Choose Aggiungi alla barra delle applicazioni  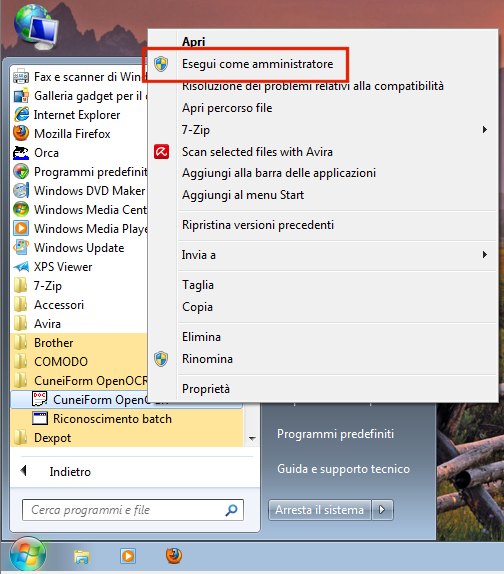279,173
